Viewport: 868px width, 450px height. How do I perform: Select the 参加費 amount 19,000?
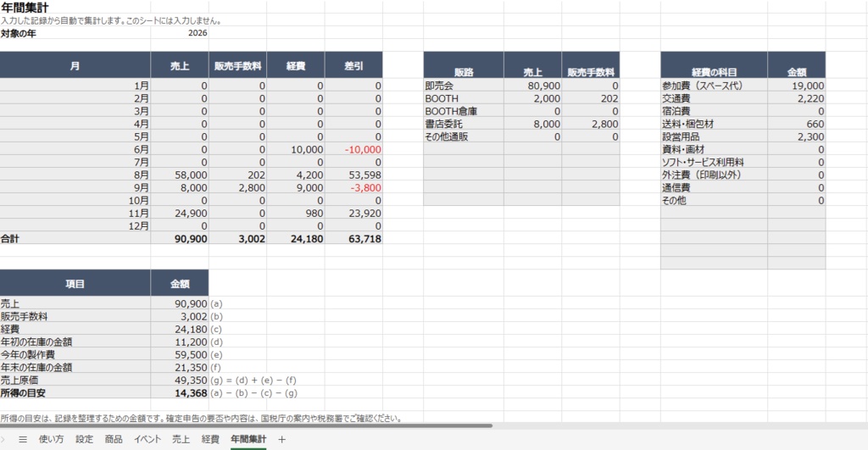[797, 86]
